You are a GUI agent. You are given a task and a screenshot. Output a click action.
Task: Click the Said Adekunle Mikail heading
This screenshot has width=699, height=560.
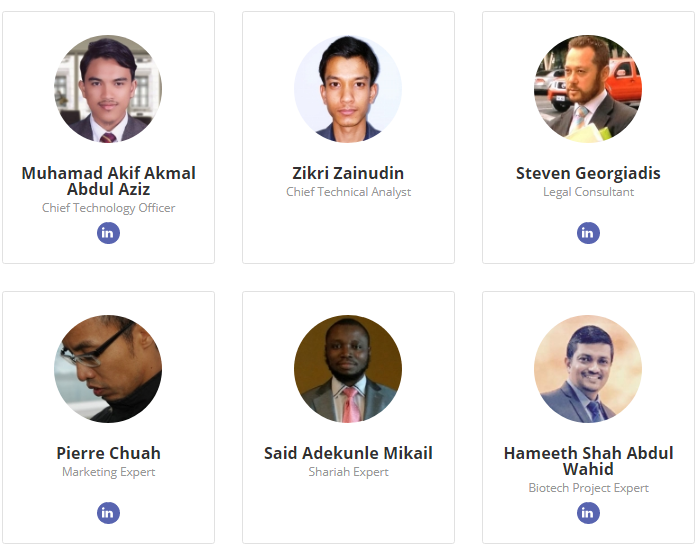pyautogui.click(x=348, y=453)
